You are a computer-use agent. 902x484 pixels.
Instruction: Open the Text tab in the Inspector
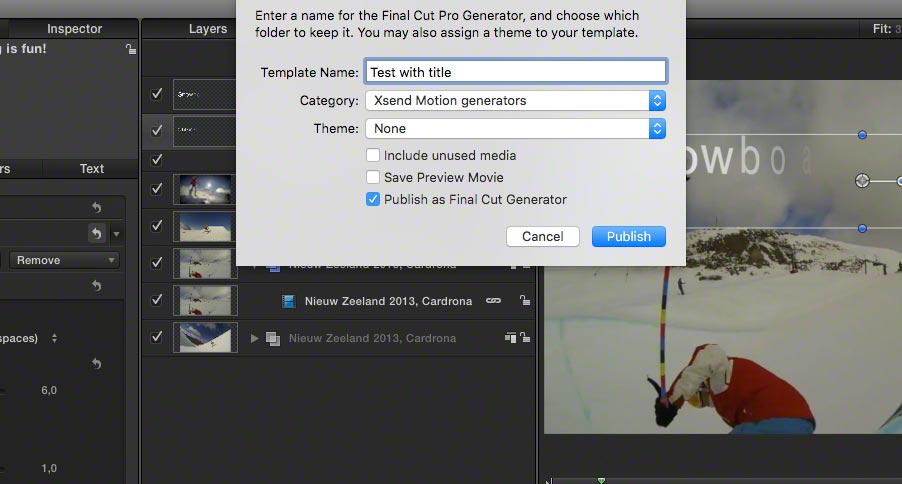[91, 169]
